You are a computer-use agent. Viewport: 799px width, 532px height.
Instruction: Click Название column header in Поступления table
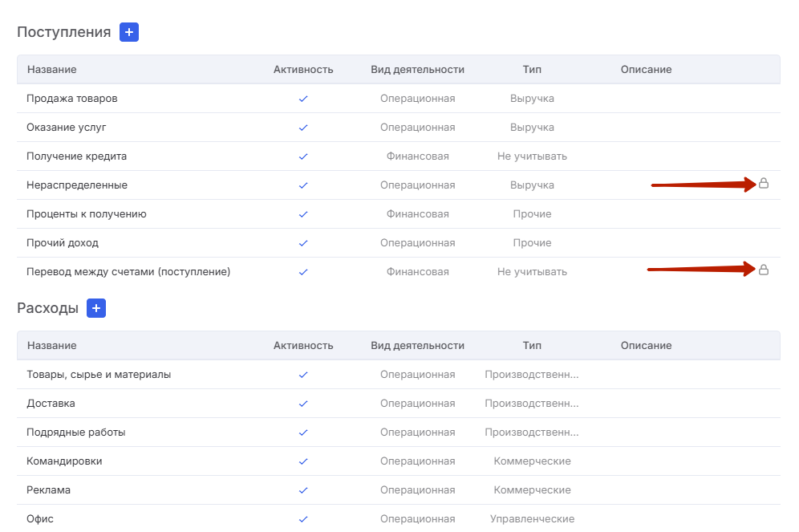pyautogui.click(x=52, y=69)
